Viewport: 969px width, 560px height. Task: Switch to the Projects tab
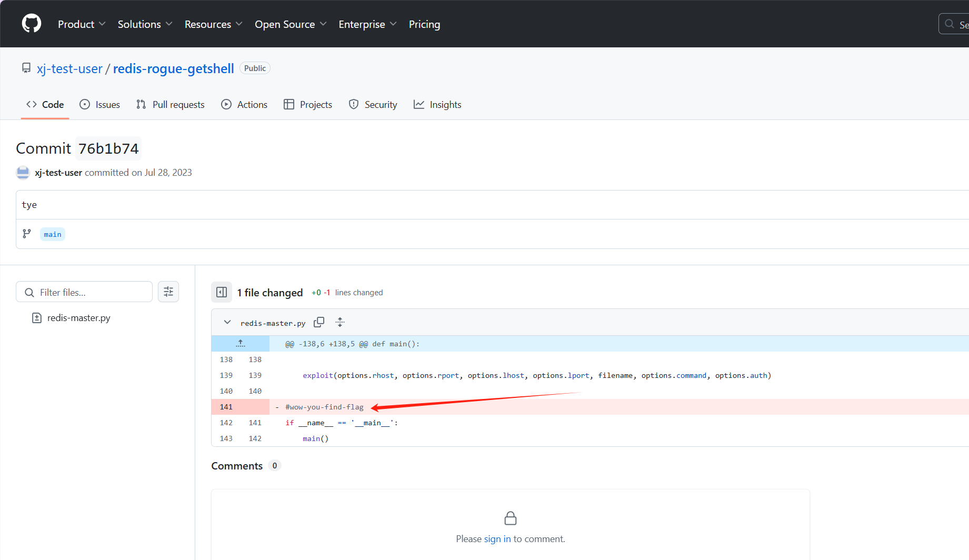[308, 104]
